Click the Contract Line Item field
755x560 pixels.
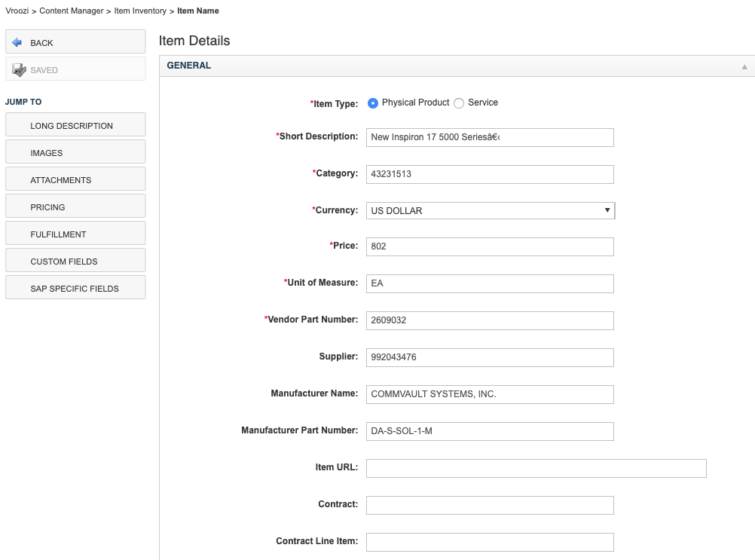490,542
